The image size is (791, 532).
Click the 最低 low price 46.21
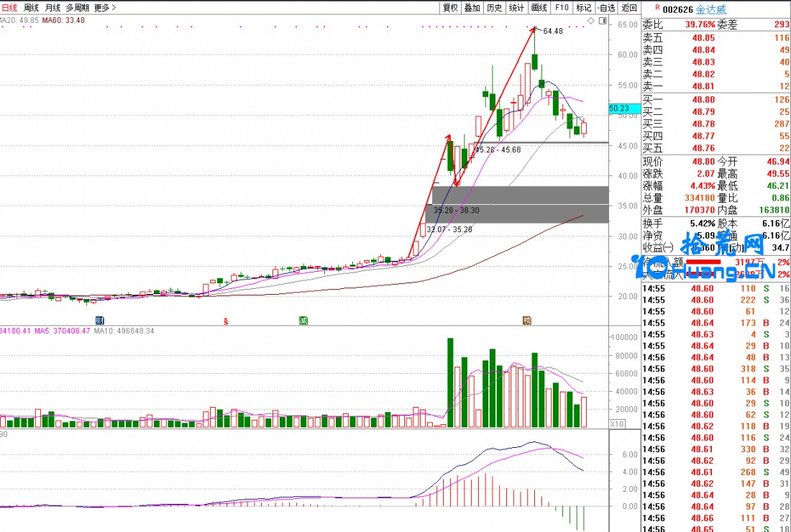point(778,186)
